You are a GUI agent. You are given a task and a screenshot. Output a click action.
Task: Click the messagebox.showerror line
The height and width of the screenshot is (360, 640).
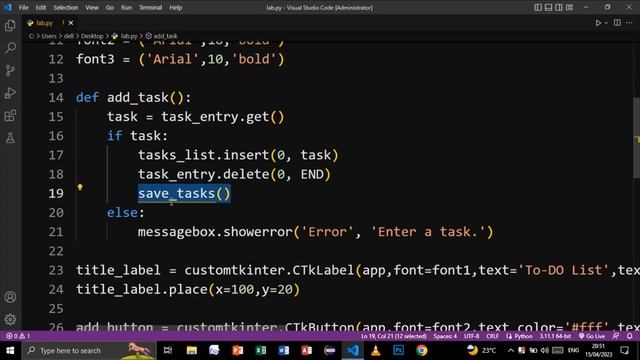(315, 232)
